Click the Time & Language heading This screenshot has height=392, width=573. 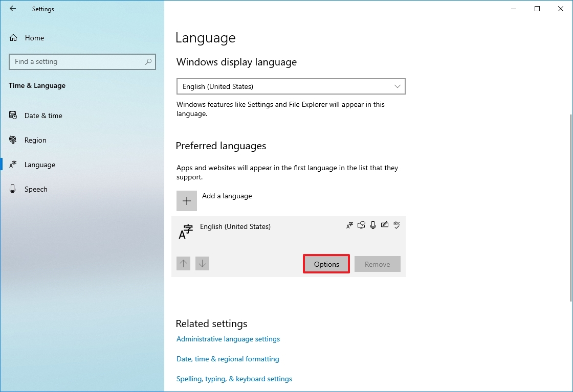click(37, 86)
